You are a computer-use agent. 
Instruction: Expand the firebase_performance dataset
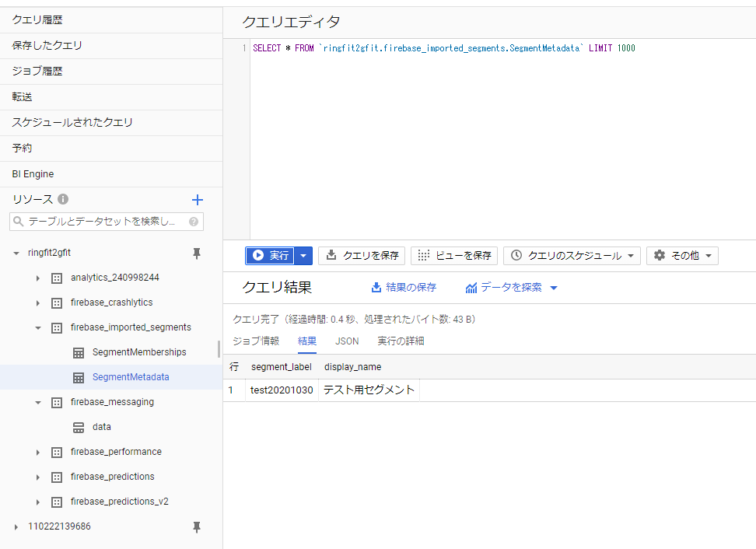37,452
